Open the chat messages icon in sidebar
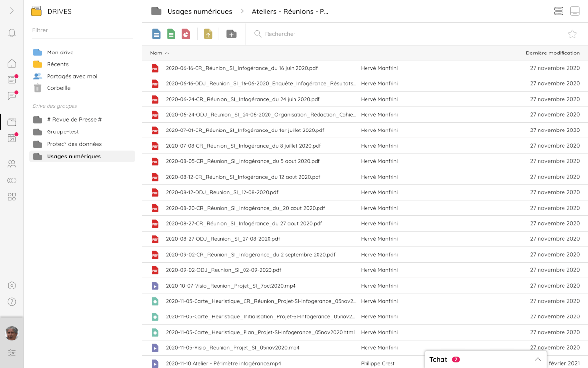This screenshot has width=588, height=368. 12,96
